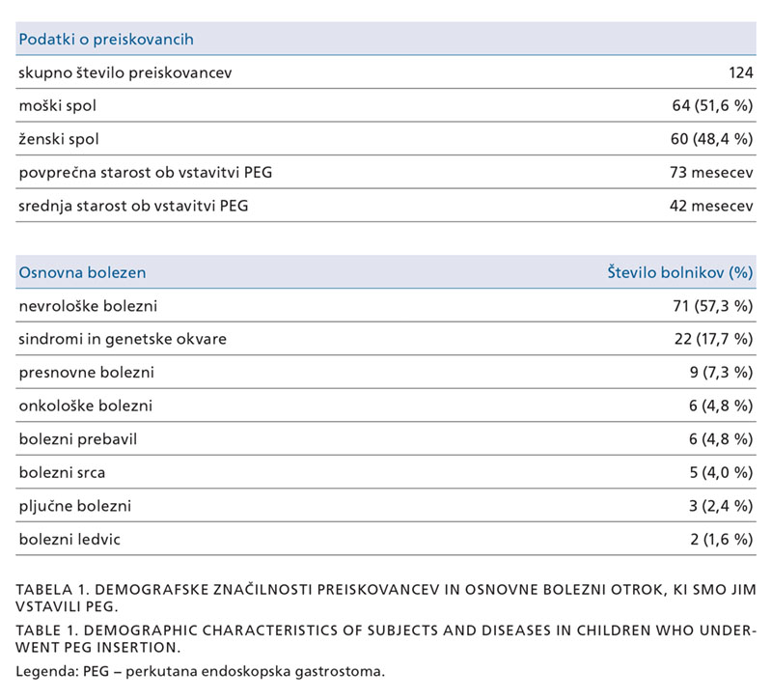Select the 'bolezni ledvic' row label
772x700 pixels.
click(69, 540)
